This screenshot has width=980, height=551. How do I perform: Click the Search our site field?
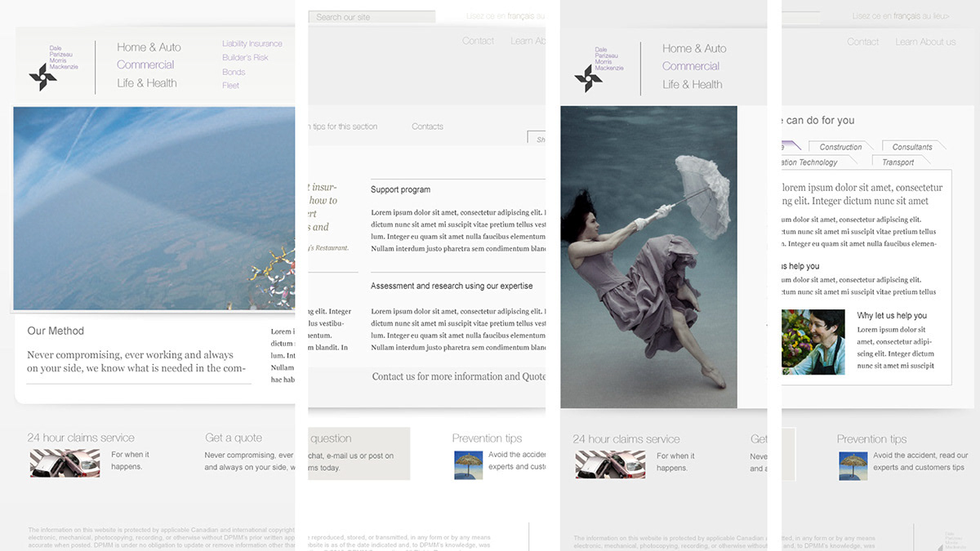372,17
